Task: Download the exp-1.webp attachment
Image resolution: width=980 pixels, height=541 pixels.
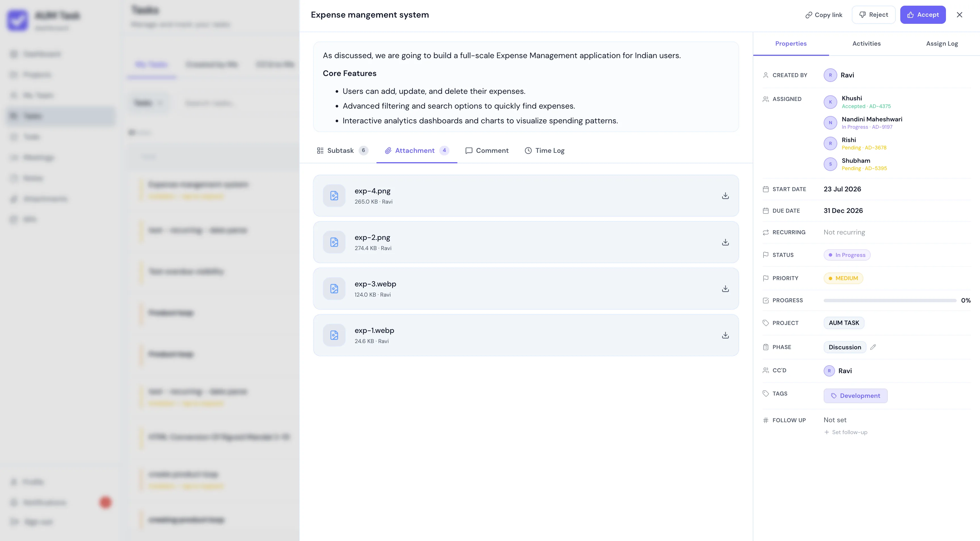Action: [x=725, y=335]
